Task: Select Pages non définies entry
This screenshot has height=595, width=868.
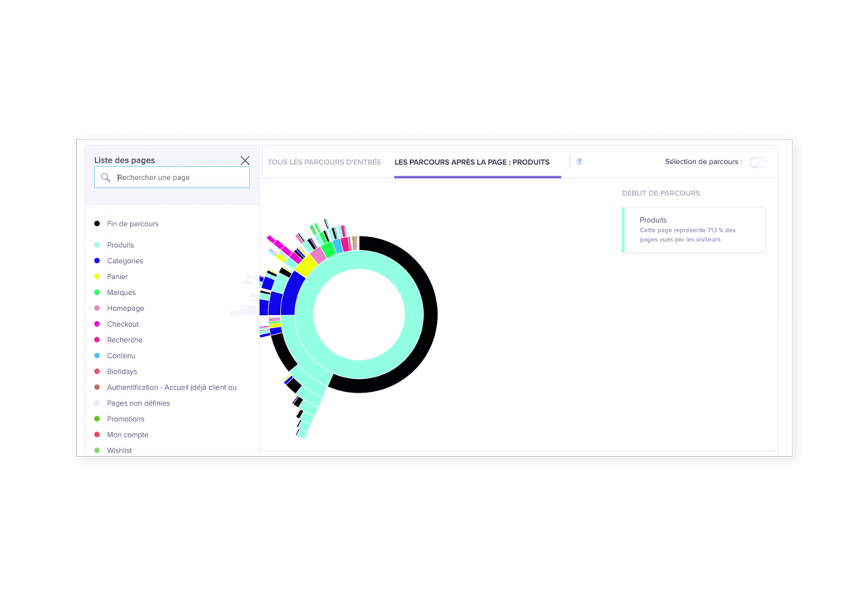Action: pos(138,403)
